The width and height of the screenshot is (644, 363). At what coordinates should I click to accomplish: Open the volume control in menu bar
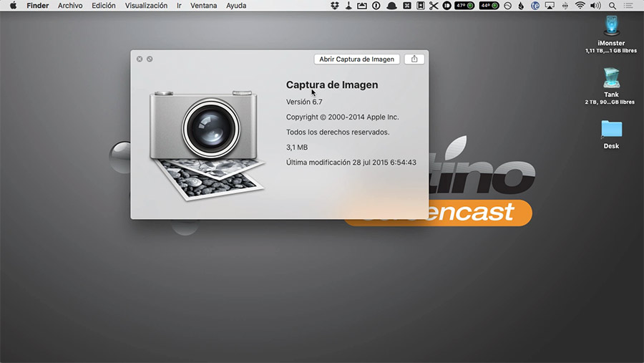coord(595,6)
